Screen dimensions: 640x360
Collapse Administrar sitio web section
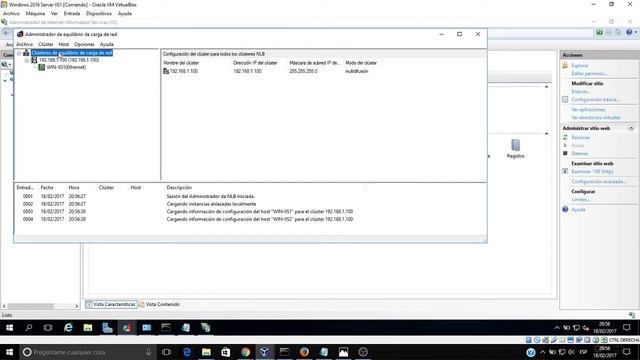[631, 128]
